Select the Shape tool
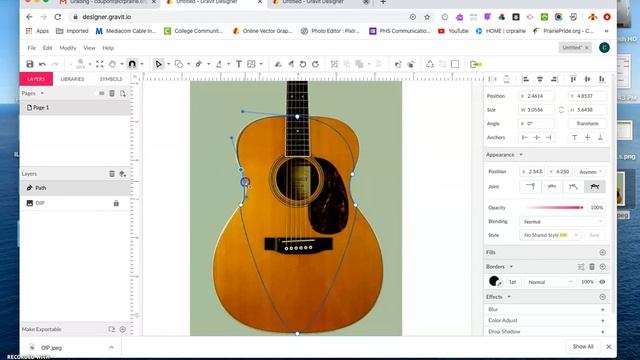Screen dimensions: 640x360 point(179,64)
